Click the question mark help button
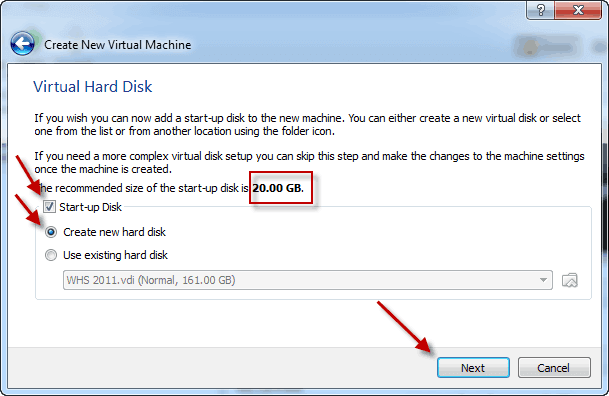 tap(540, 10)
